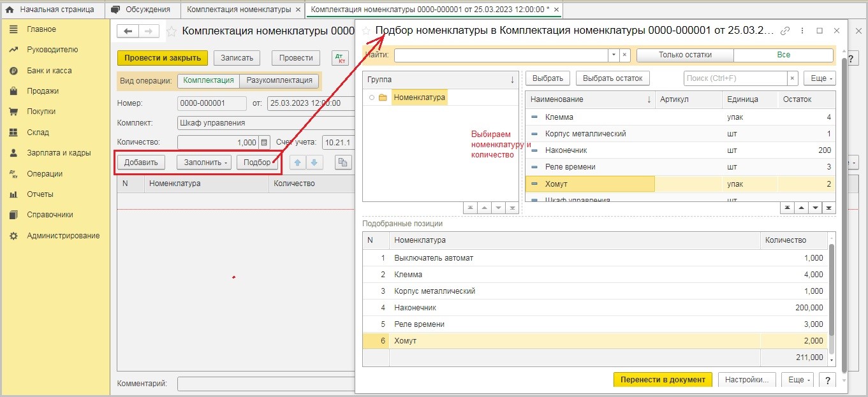This screenshot has height=397, width=868.
Task: Click the Номер field 0000-000001
Action: pyautogui.click(x=212, y=103)
